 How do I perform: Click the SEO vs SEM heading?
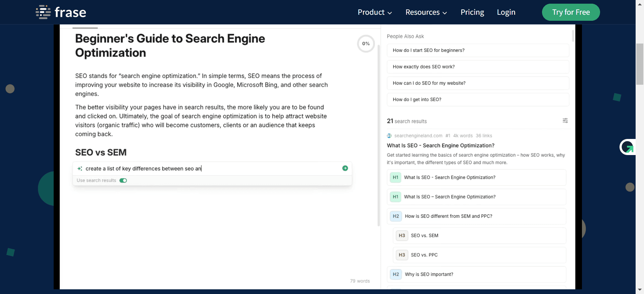tap(101, 152)
